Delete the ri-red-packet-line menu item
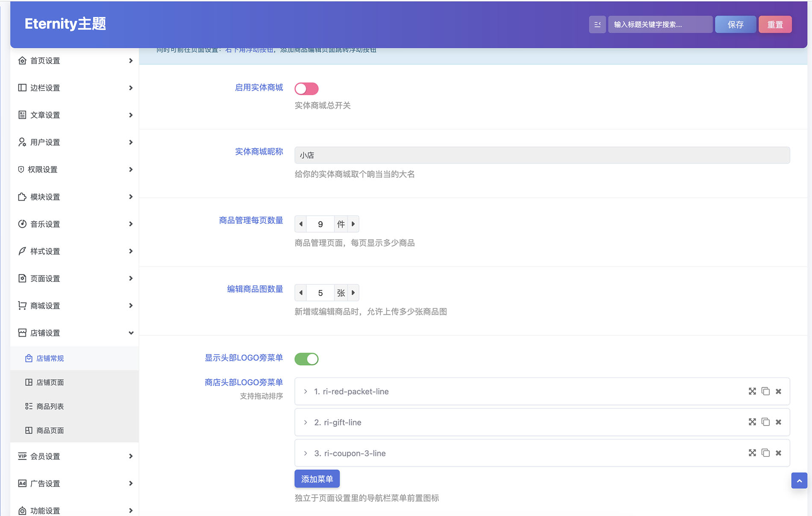 pyautogui.click(x=778, y=391)
